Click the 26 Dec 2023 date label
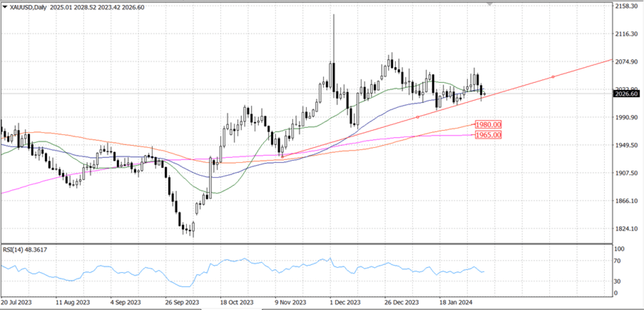The height and width of the screenshot is (310, 644). pos(401,302)
